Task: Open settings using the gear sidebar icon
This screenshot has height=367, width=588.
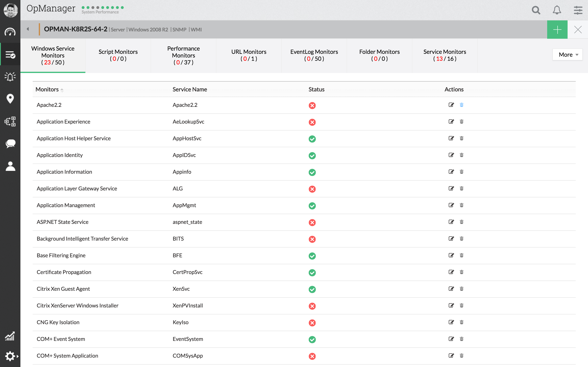Action: click(x=10, y=356)
